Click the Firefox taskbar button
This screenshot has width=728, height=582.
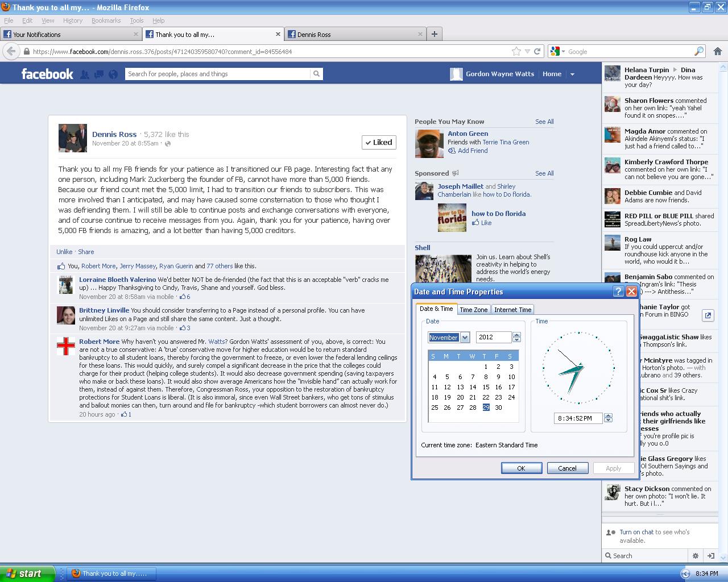111,573
